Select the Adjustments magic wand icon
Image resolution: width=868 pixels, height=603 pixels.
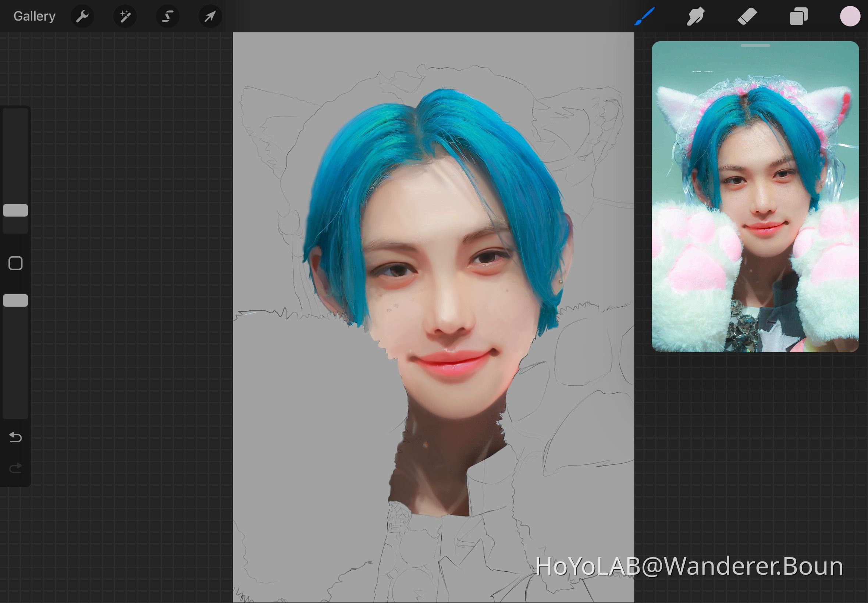[125, 16]
